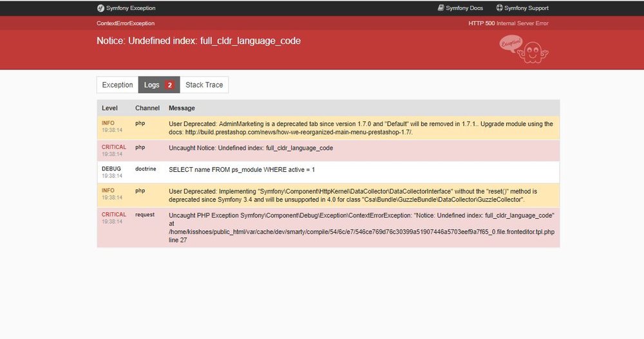This screenshot has height=339, width=644.
Task: Click the Notice: Undefined index heading
Action: 199,41
